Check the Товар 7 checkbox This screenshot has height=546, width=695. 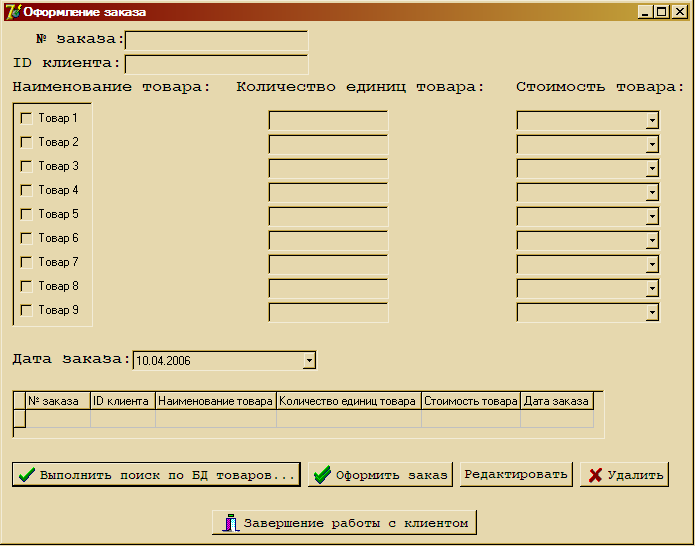coord(27,262)
